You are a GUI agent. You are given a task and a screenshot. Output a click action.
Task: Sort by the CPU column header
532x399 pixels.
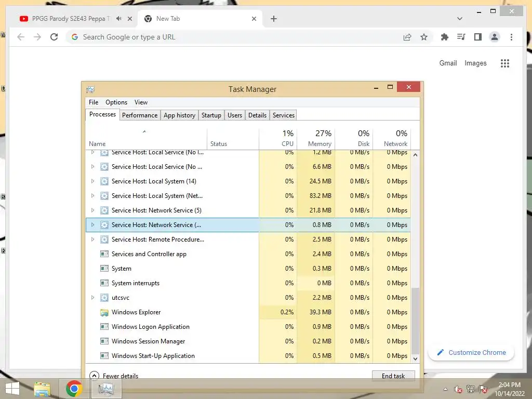click(x=278, y=139)
